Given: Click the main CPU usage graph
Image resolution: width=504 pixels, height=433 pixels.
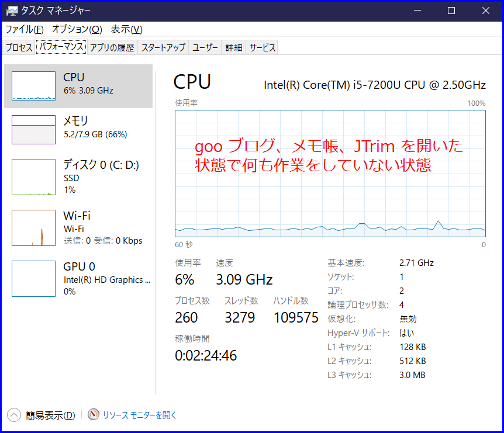Looking at the screenshot, I should coord(330,174).
